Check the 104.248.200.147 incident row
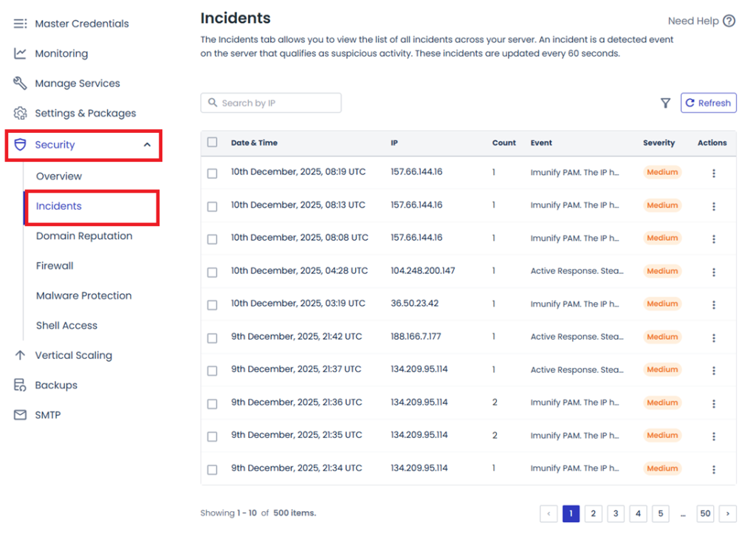Screen dimensions: 756x534 [x=212, y=273]
